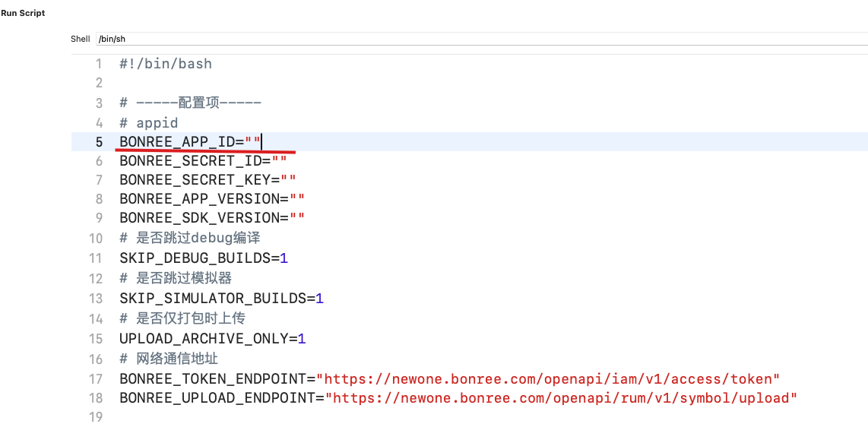This screenshot has width=868, height=427.
Task: Click the empty value of BONREE_SECRET_KEY
Action: 288,180
